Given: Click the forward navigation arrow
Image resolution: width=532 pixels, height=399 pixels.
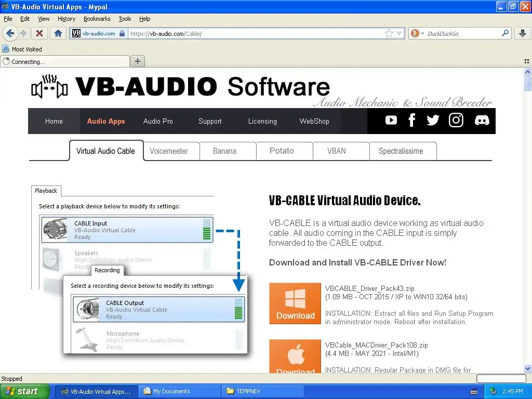Looking at the screenshot, I should (23, 33).
